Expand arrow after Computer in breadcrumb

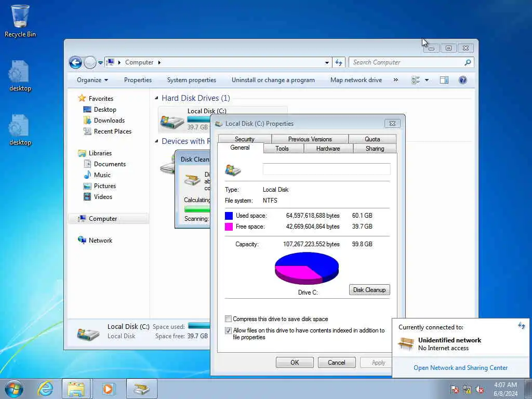159,62
